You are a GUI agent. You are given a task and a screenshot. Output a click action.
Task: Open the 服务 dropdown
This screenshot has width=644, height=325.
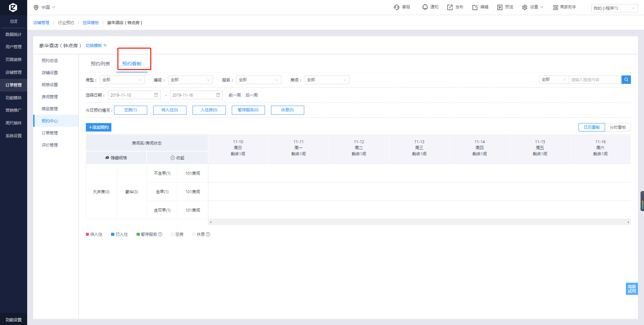[259, 80]
